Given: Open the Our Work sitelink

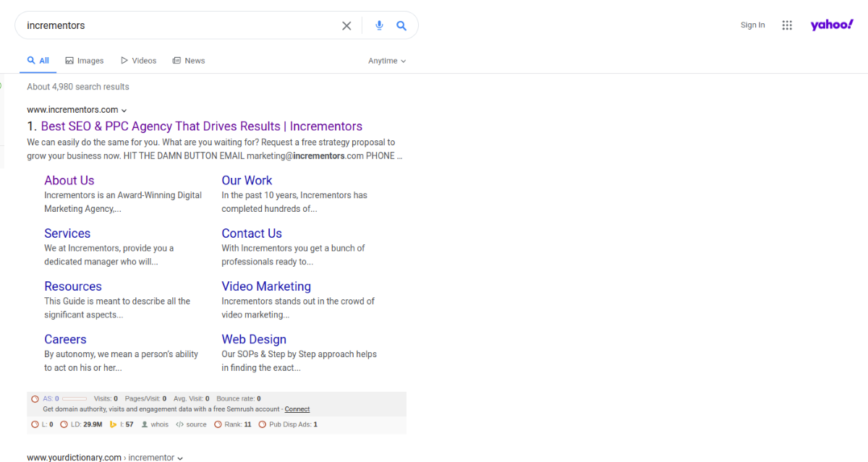Looking at the screenshot, I should [247, 181].
